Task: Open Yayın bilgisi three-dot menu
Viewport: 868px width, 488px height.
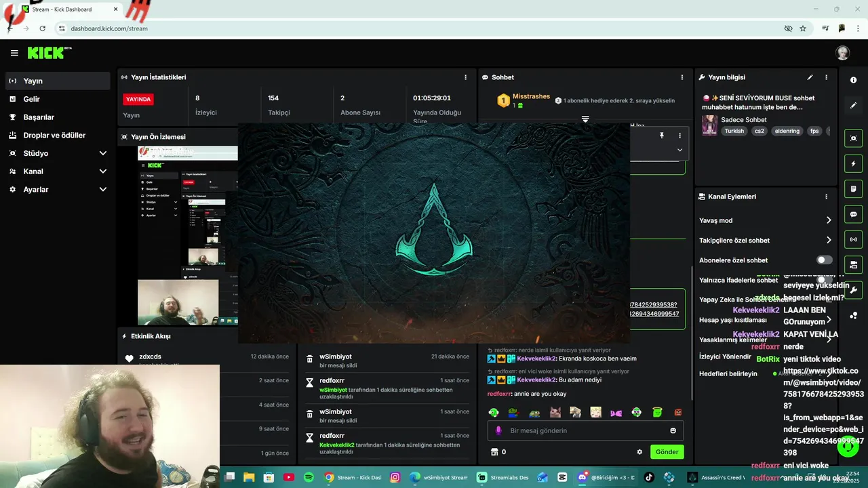Action: pos(826,77)
